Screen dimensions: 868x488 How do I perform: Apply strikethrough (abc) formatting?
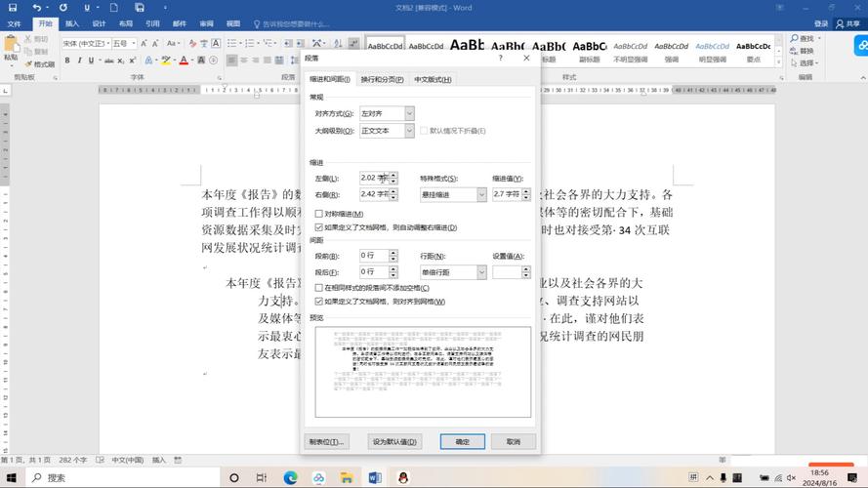tap(109, 61)
